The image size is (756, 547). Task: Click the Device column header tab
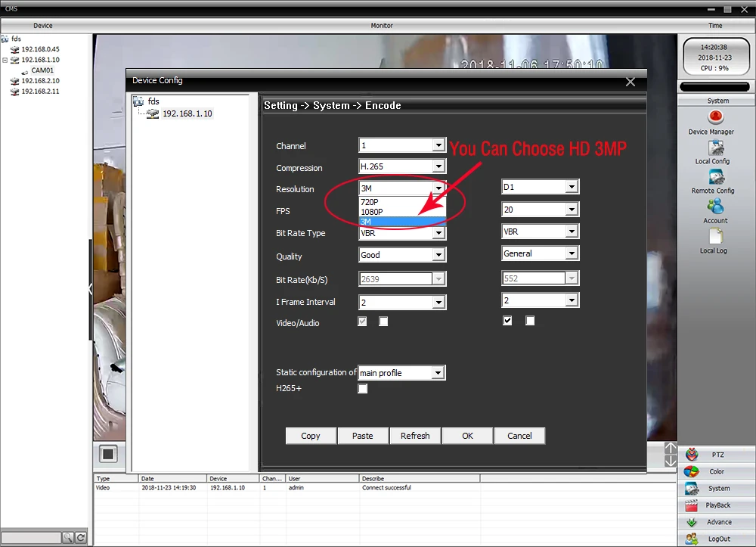coord(43,26)
